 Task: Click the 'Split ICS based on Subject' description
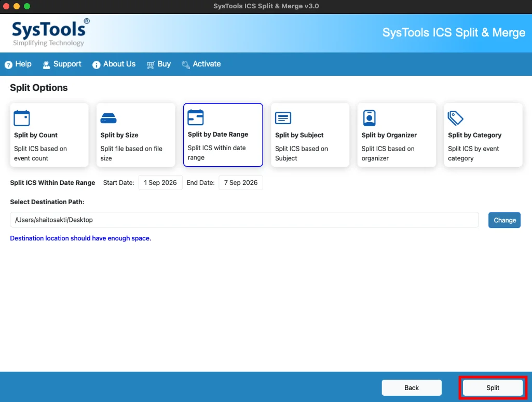tap(302, 153)
